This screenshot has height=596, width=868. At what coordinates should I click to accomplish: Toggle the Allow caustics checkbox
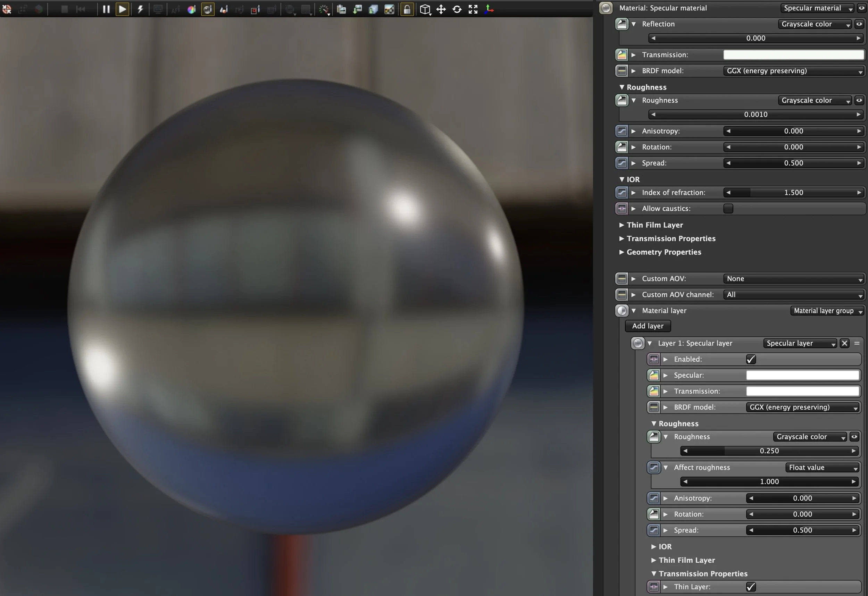(x=728, y=208)
